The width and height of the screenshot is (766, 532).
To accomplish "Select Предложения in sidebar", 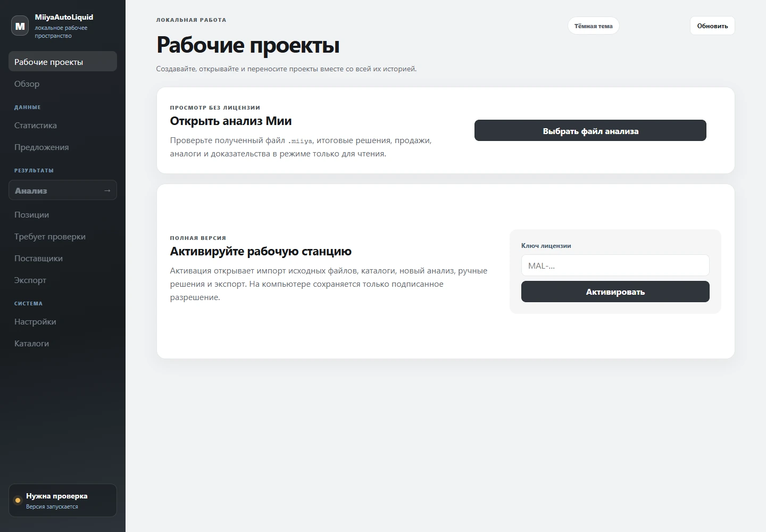I will (63, 147).
